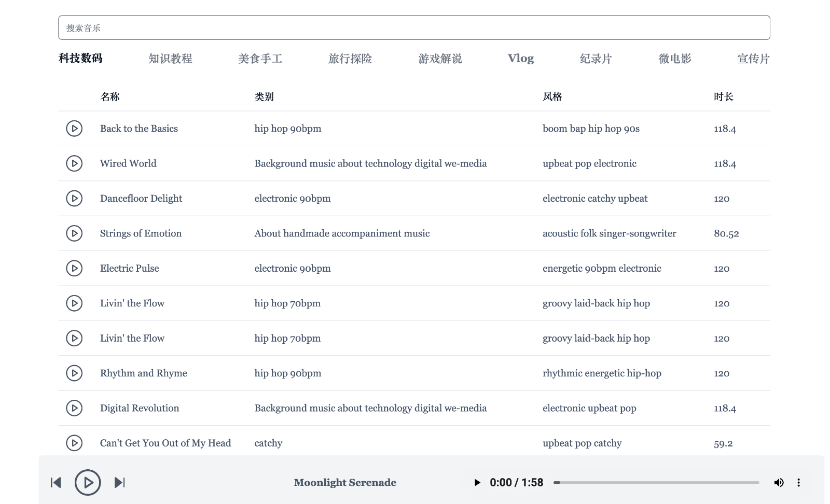Open the 游戏解说 category tab
This screenshot has width=830, height=504.
click(x=440, y=59)
